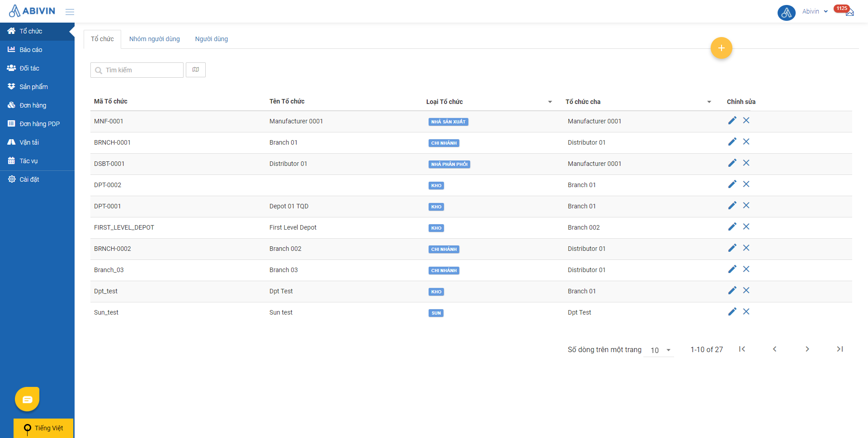
Task: Edit the BRNCH-0001 row with the pencil icon
Action: click(x=732, y=141)
